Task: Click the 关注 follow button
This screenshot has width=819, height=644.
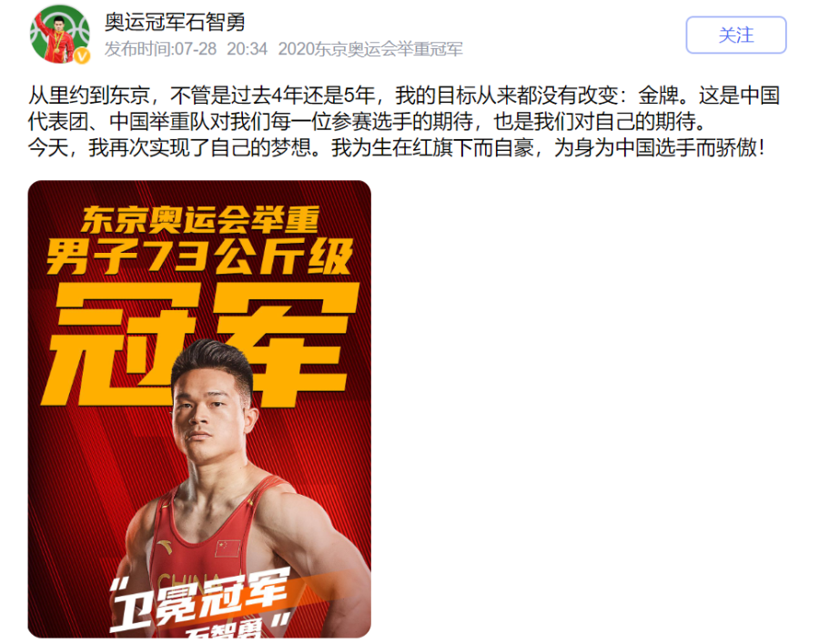Action: pos(736,35)
